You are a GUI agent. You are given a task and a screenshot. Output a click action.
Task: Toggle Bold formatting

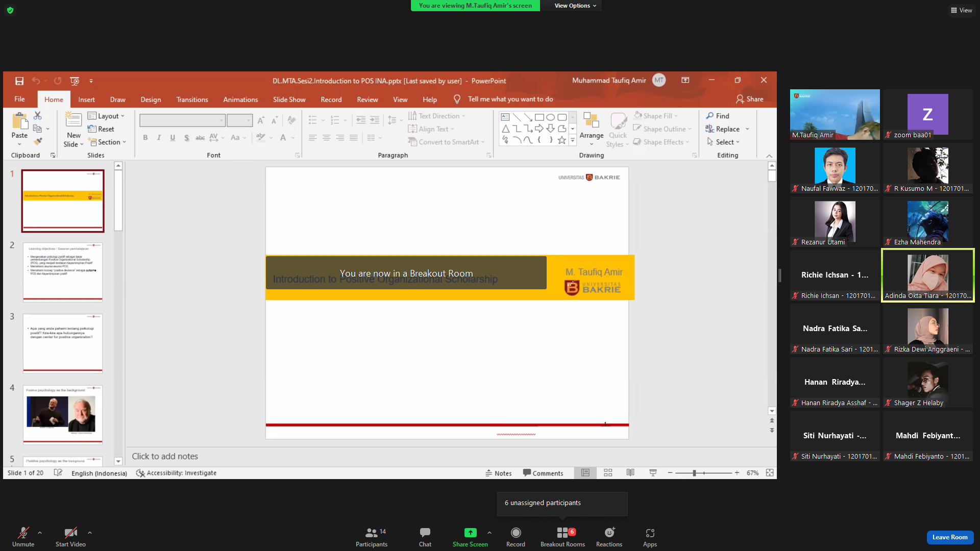coord(145,138)
